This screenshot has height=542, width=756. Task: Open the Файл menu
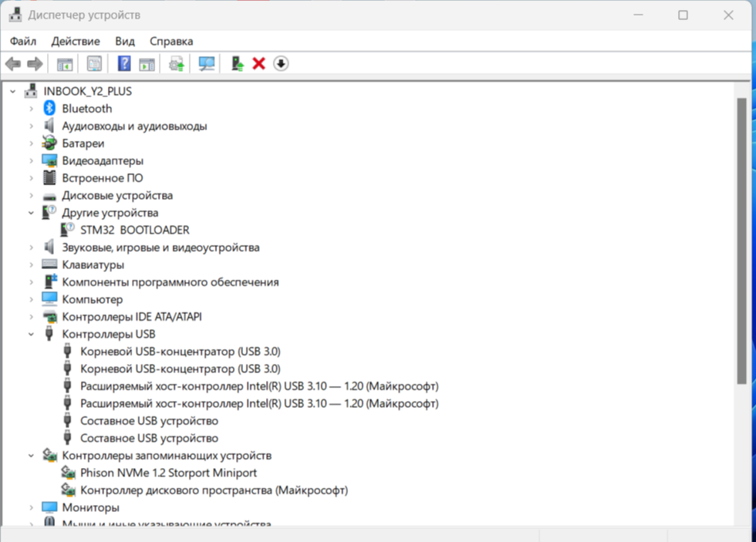point(23,41)
